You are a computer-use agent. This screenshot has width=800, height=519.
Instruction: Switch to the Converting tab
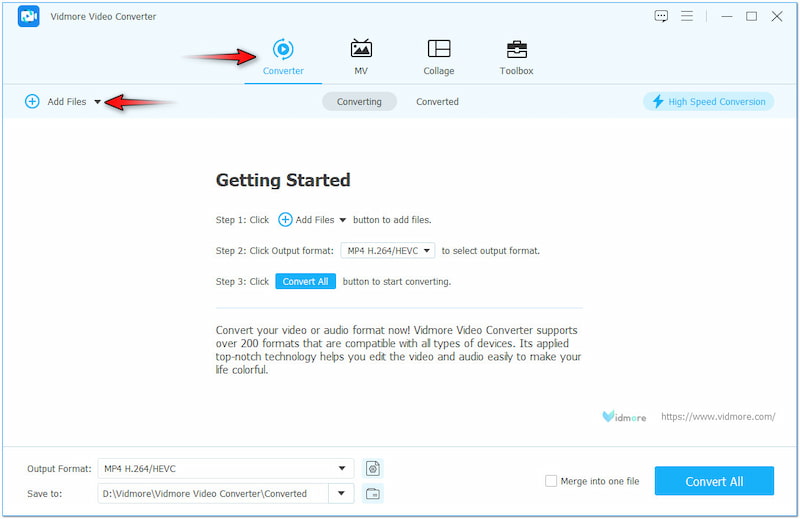point(359,102)
